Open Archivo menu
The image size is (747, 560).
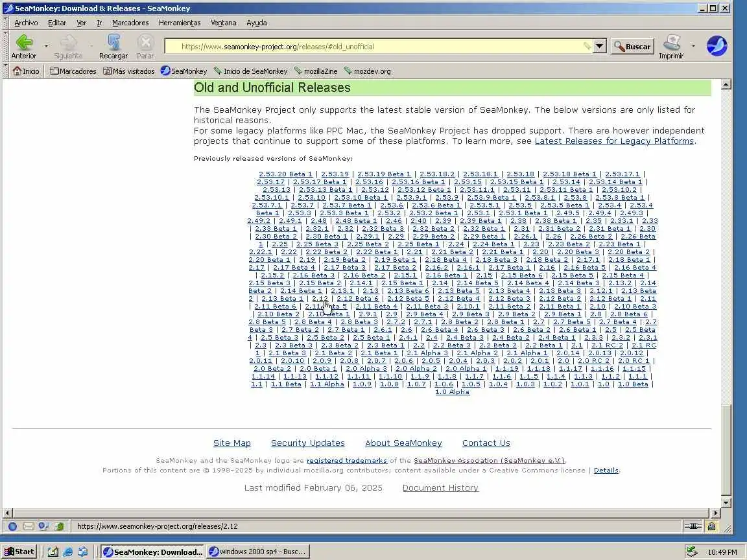26,23
